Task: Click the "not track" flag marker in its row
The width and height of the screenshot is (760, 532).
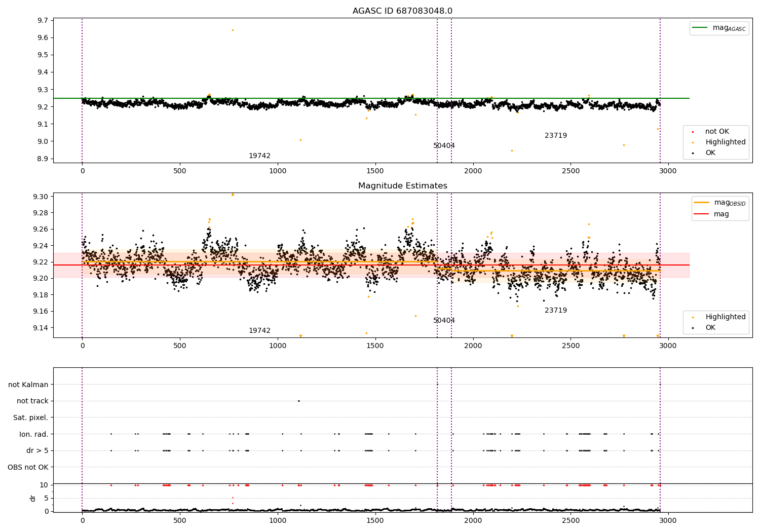Action: click(x=298, y=401)
